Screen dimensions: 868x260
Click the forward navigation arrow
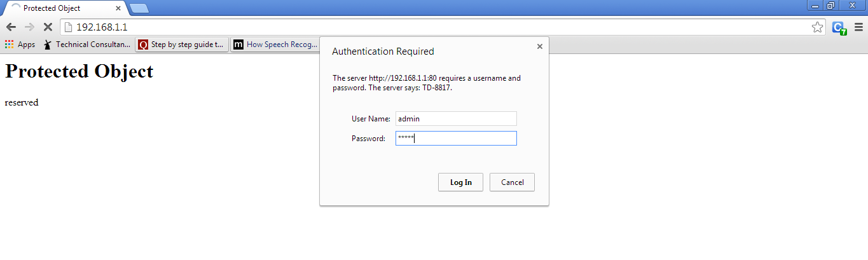29,27
